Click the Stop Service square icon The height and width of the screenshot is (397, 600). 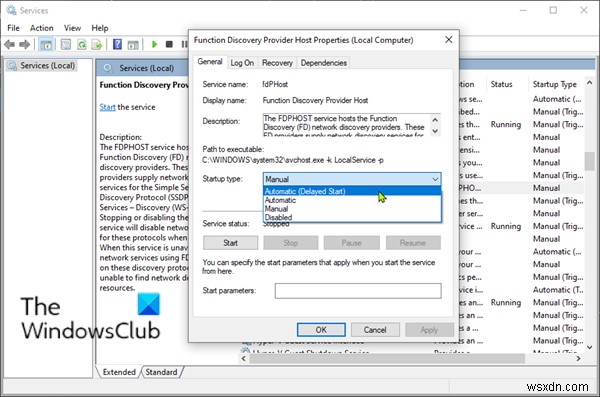point(169,44)
